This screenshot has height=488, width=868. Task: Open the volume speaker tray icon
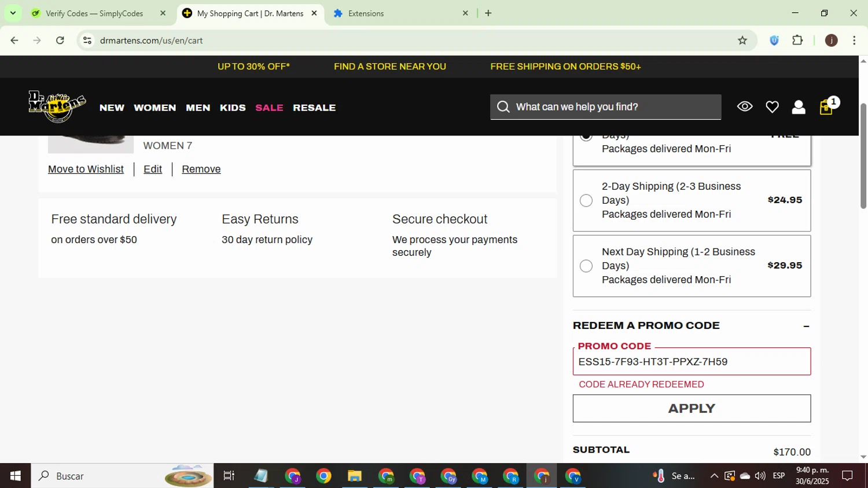pos(760,476)
